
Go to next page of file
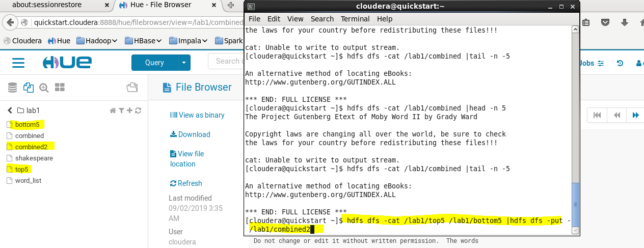[x=635, y=115]
